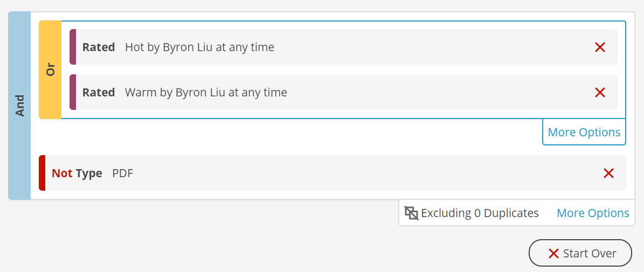This screenshot has height=272, width=644.
Task: Click Excluding 0 Duplicates text
Action: [480, 213]
